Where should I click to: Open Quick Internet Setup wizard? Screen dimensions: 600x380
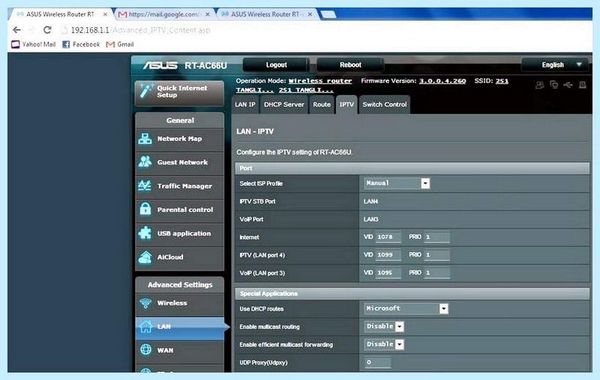[x=179, y=92]
